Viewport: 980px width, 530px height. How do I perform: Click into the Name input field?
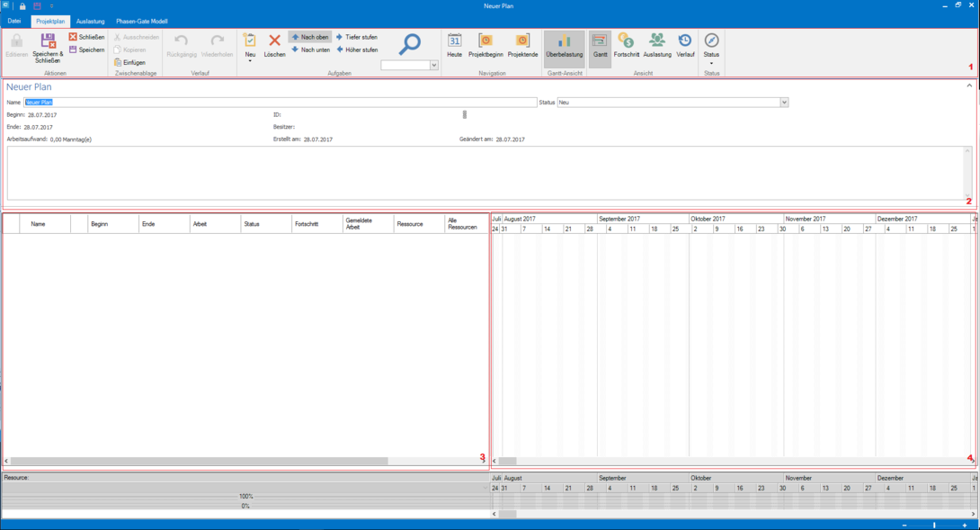280,103
